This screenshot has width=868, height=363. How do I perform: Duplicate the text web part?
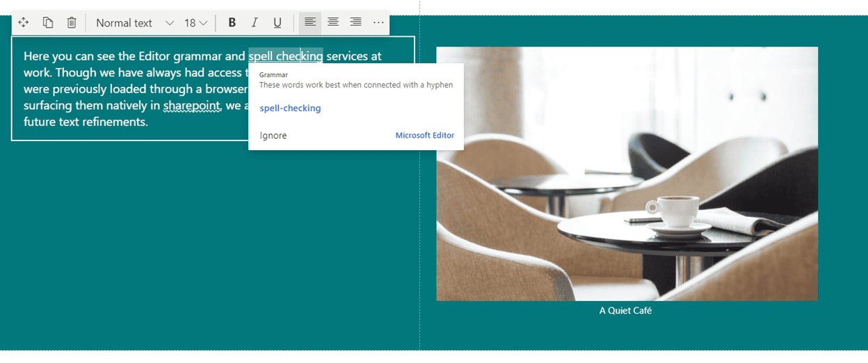(x=48, y=23)
